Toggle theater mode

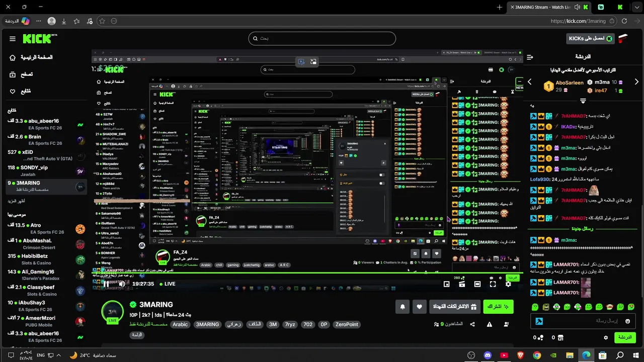[477, 284]
